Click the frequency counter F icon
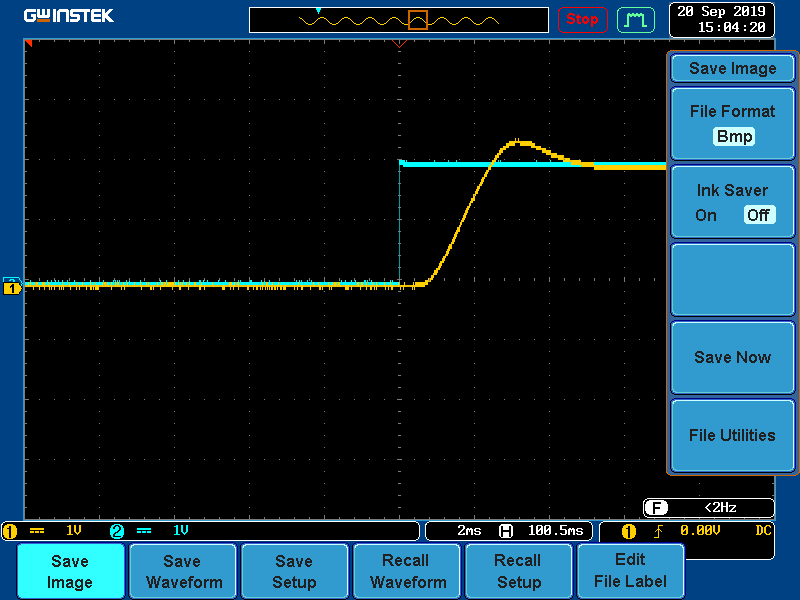The height and width of the screenshot is (600, 800). click(x=656, y=508)
